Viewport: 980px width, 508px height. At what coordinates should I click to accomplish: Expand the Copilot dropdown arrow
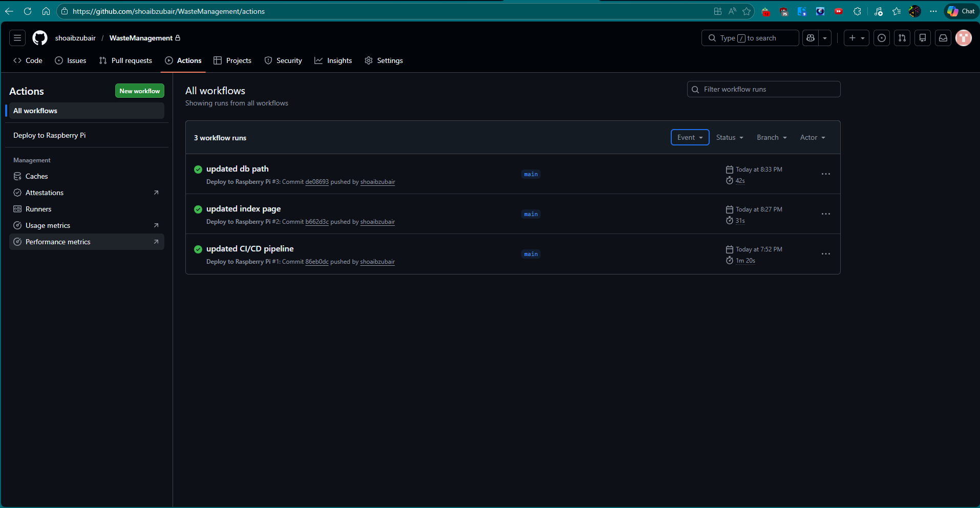click(825, 38)
